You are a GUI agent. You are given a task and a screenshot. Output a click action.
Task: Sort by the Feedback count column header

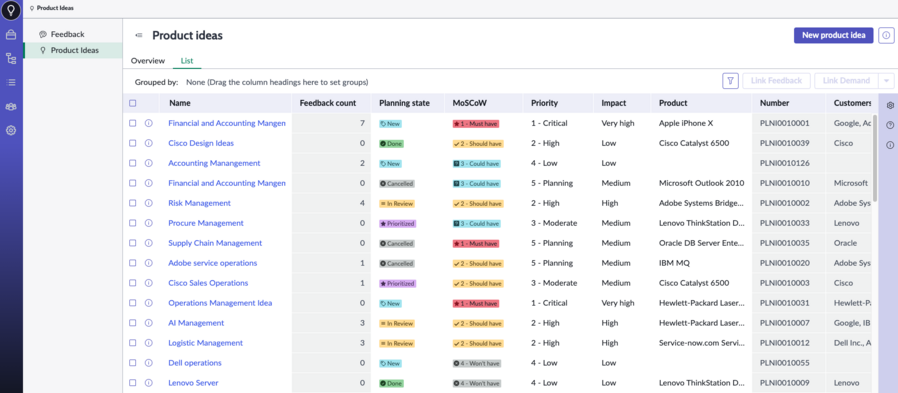(x=328, y=103)
